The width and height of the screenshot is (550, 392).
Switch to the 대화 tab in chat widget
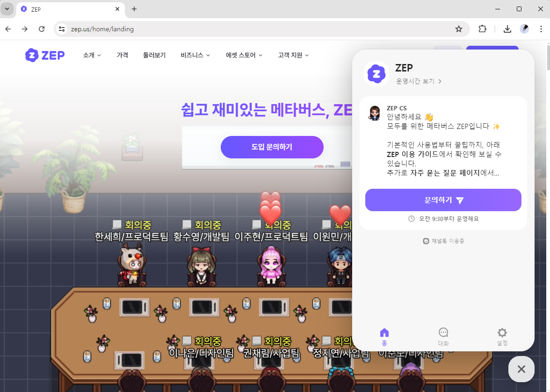[x=443, y=337]
